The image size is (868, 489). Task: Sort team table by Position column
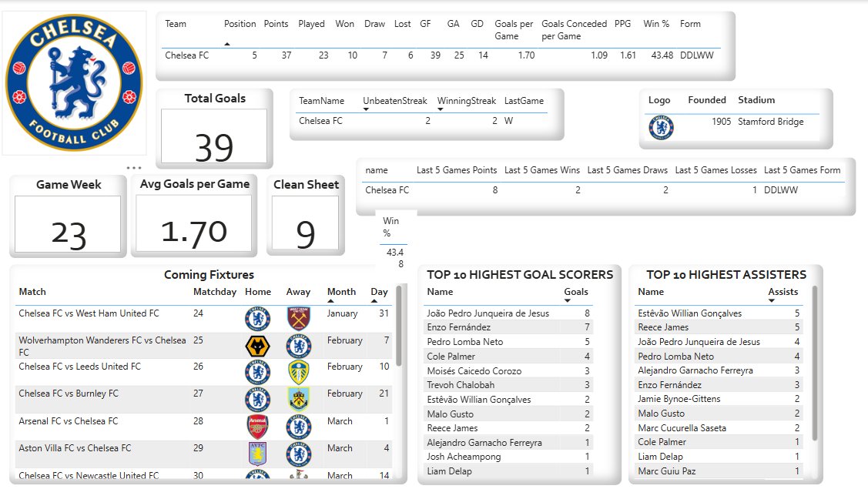[x=240, y=24]
